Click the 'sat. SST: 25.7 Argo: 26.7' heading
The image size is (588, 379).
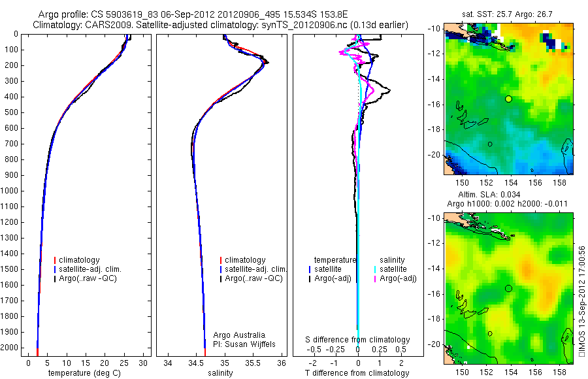[507, 14]
